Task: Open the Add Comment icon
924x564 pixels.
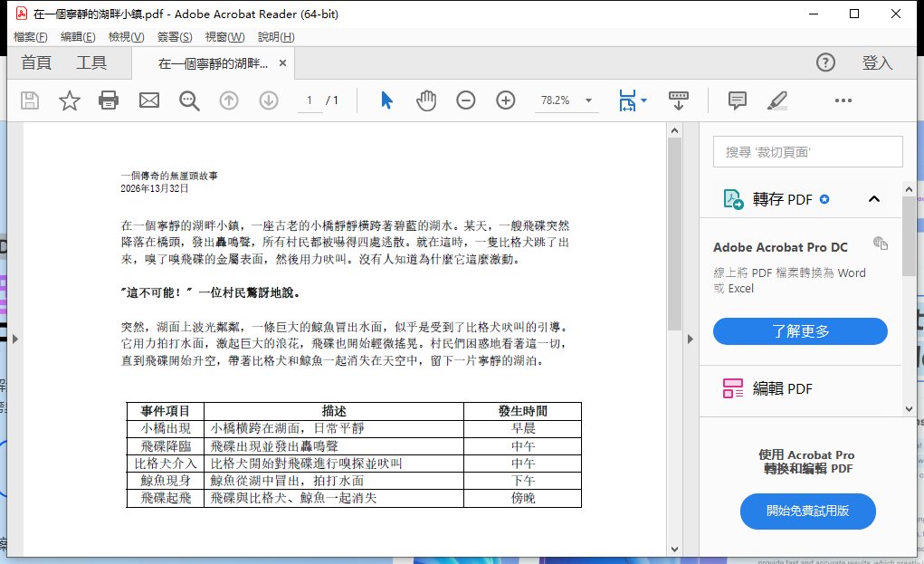Action: click(x=736, y=100)
